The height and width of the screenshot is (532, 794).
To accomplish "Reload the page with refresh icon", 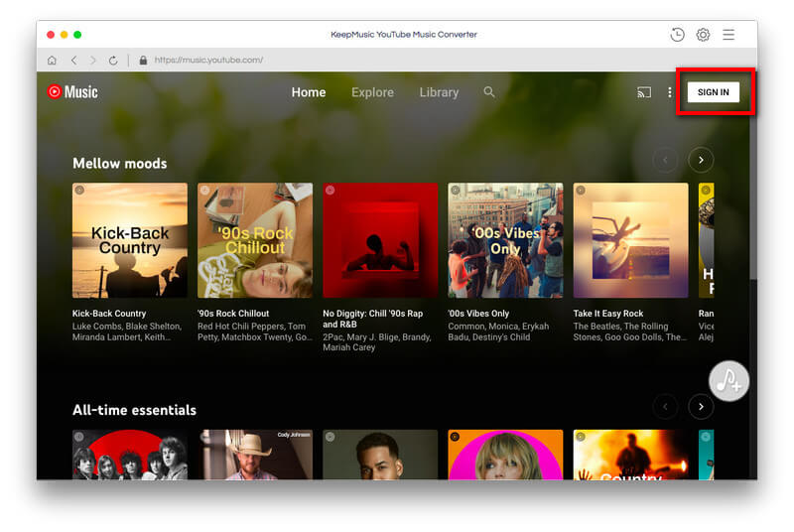I will (113, 61).
